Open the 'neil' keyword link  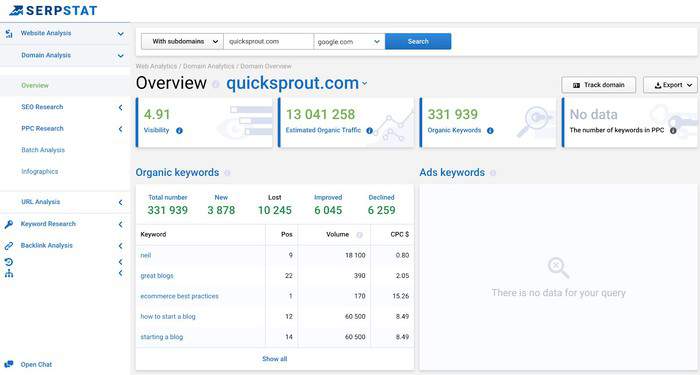click(x=146, y=255)
